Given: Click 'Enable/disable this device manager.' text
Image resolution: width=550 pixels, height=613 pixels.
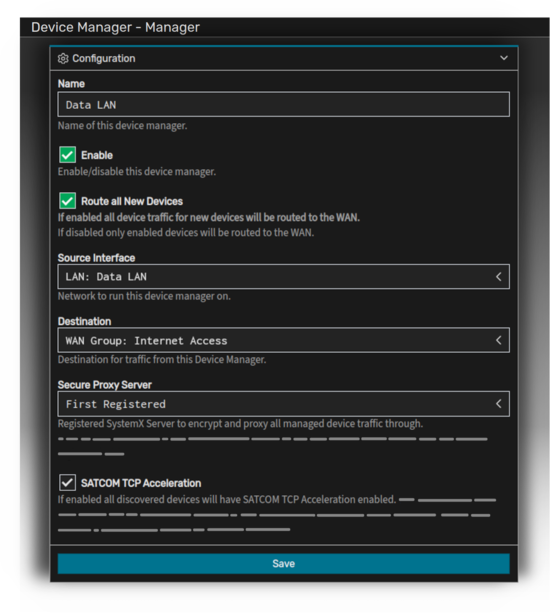Looking at the screenshot, I should 137,172.
